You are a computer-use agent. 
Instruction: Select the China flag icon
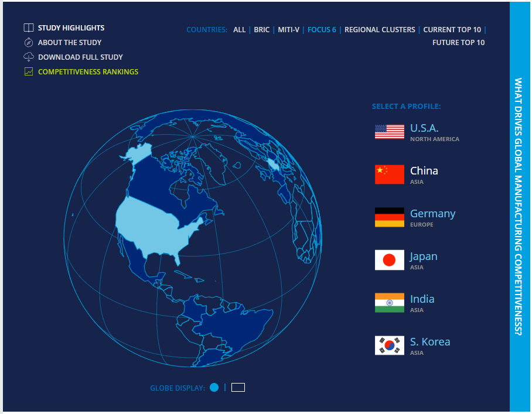[390, 175]
